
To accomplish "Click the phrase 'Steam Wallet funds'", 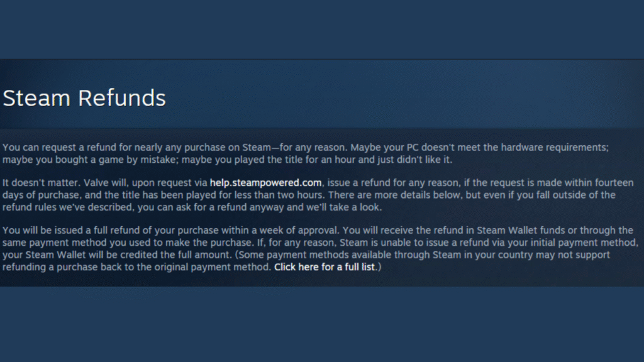I will (x=521, y=230).
